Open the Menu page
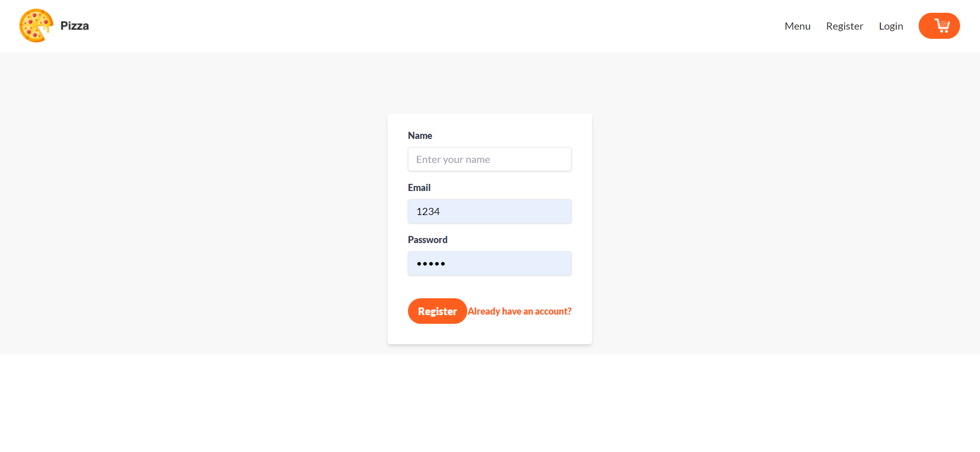Image resolution: width=980 pixels, height=452 pixels. tap(797, 26)
